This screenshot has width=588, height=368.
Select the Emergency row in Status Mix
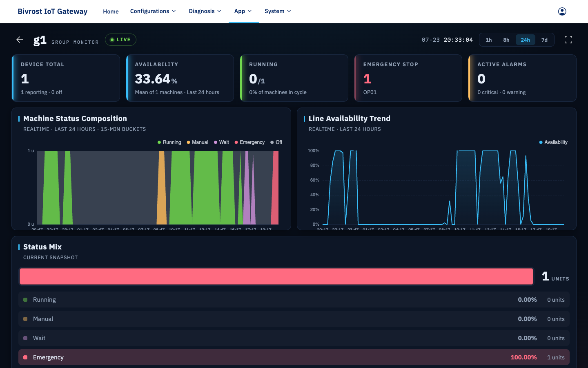[x=294, y=357]
